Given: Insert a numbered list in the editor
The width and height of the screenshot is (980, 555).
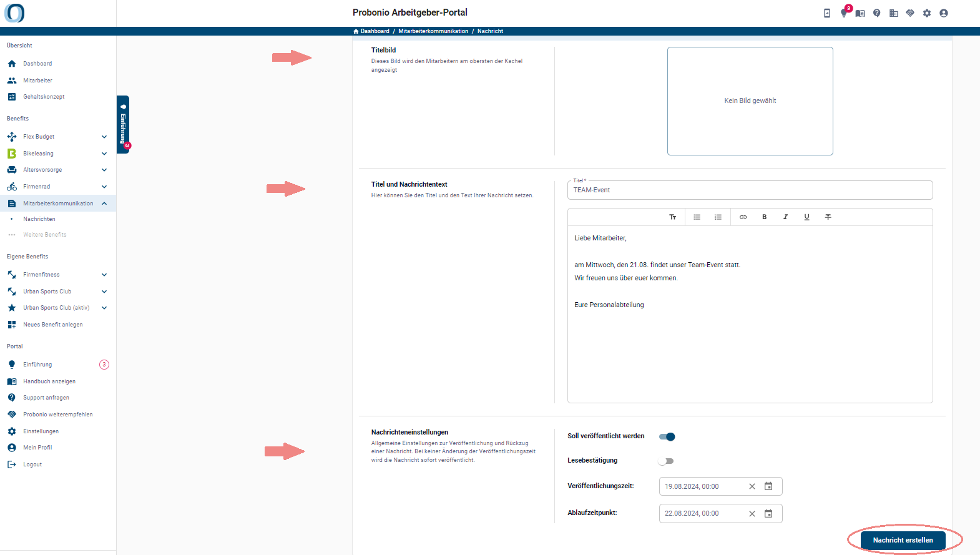Looking at the screenshot, I should coord(718,217).
